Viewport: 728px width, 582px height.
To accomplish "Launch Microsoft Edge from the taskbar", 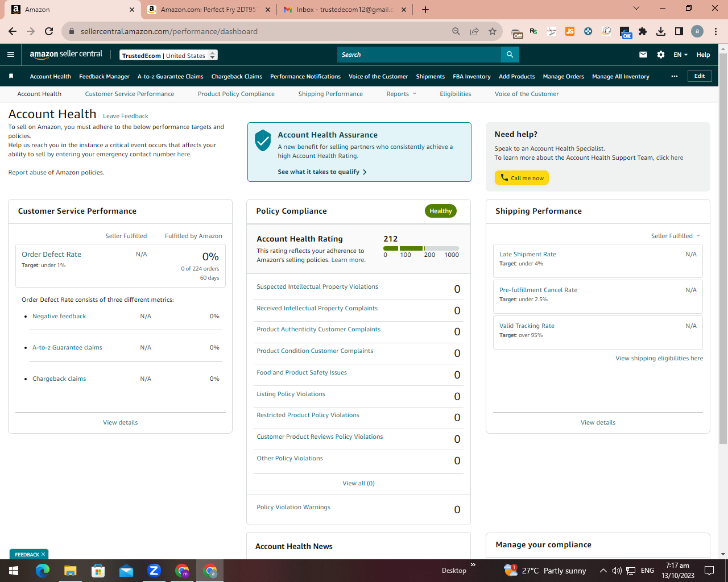I will (x=43, y=571).
